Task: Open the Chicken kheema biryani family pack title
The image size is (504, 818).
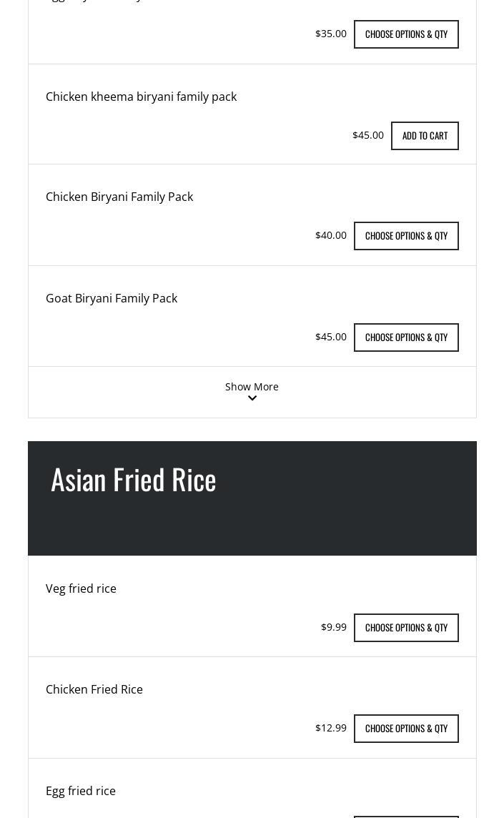Action: tap(142, 97)
